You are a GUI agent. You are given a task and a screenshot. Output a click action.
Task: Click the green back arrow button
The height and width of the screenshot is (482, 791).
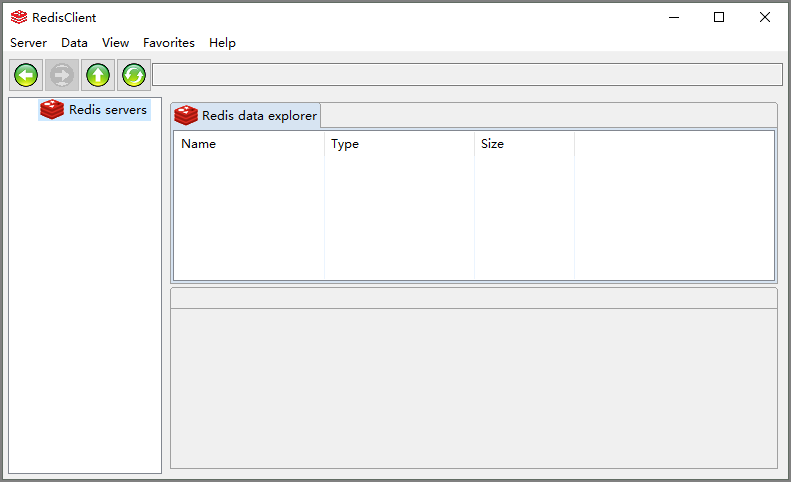[26, 75]
